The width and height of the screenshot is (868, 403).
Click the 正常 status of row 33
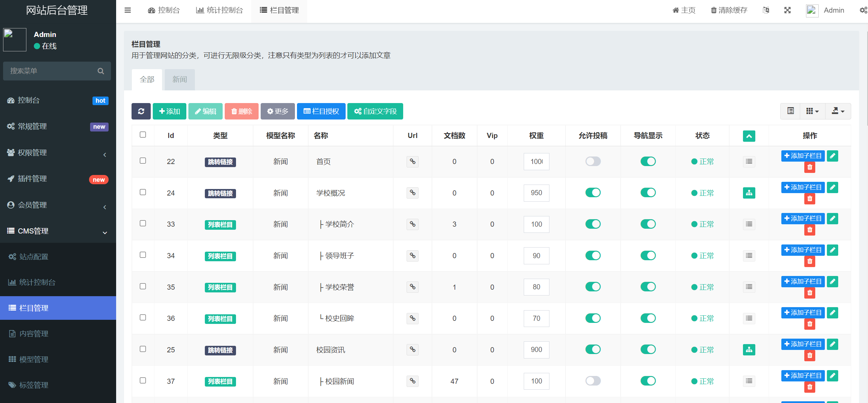pos(703,224)
